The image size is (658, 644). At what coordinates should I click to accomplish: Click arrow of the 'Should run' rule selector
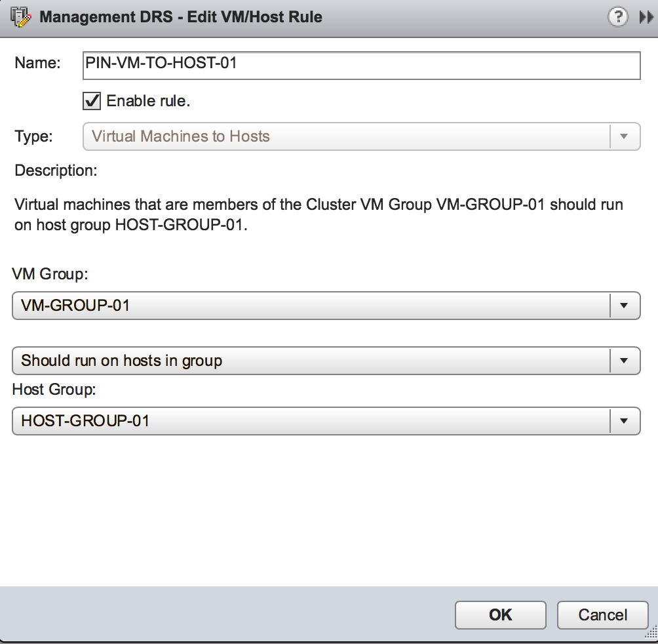tap(625, 361)
